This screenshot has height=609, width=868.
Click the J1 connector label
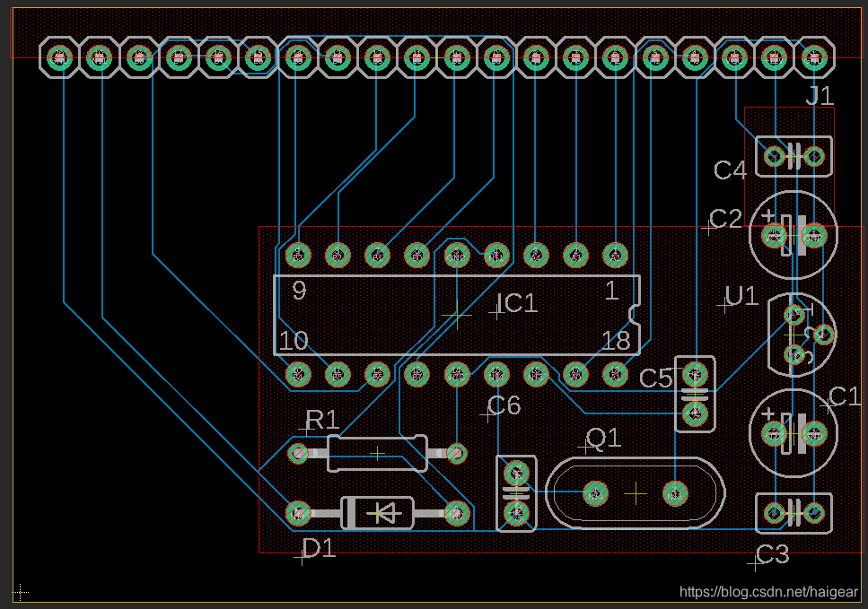[x=819, y=97]
